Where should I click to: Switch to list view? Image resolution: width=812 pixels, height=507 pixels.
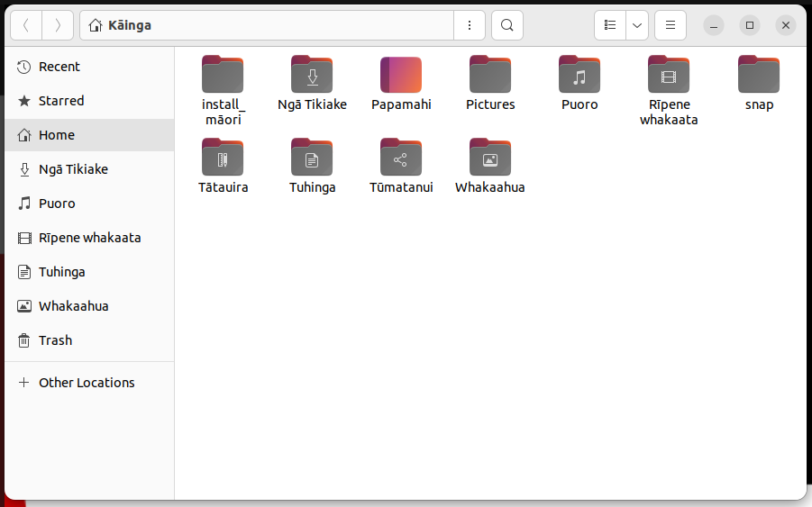(610, 25)
